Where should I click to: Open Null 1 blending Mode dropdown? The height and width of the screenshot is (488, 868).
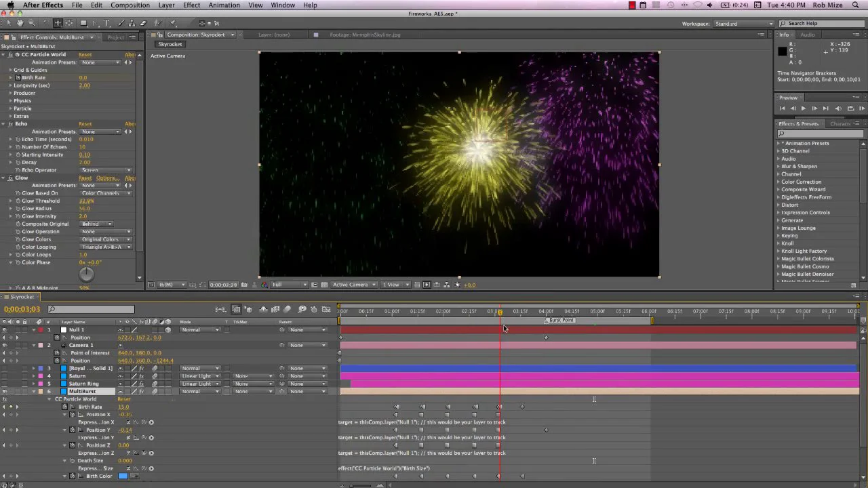(200, 329)
